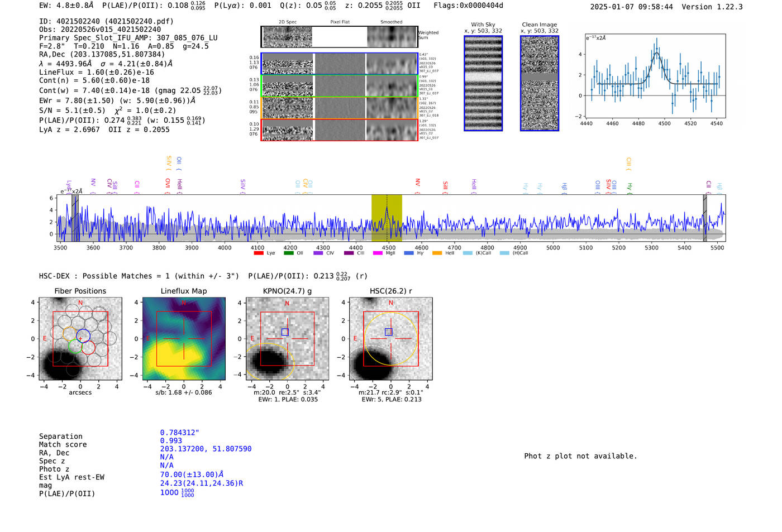
Task: Click the s/b: 1.68 +/- 0.086 caption
Action: point(184,392)
